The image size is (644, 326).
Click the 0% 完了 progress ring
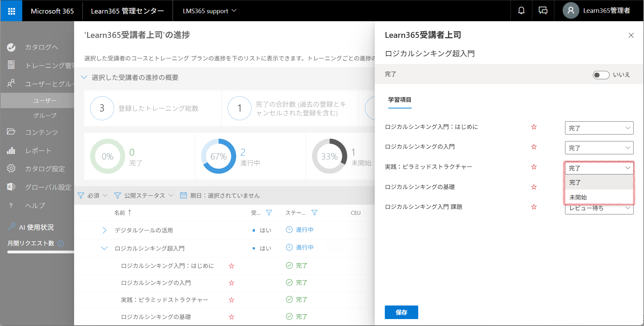click(x=108, y=156)
